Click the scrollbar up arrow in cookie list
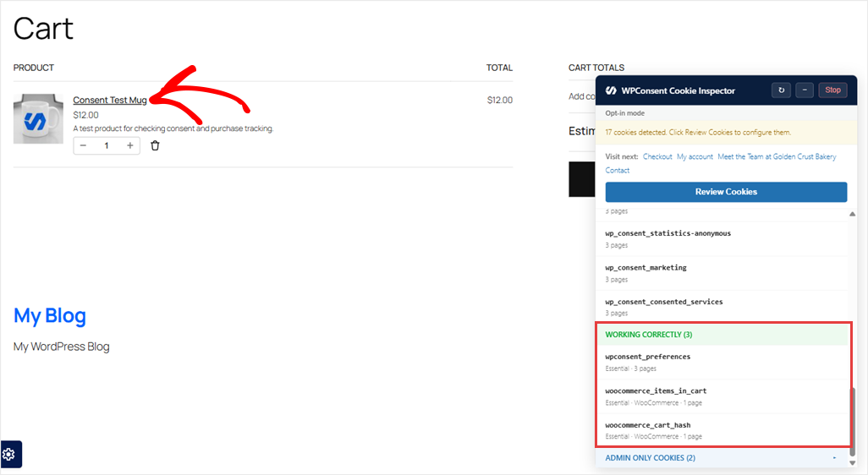 pyautogui.click(x=853, y=214)
